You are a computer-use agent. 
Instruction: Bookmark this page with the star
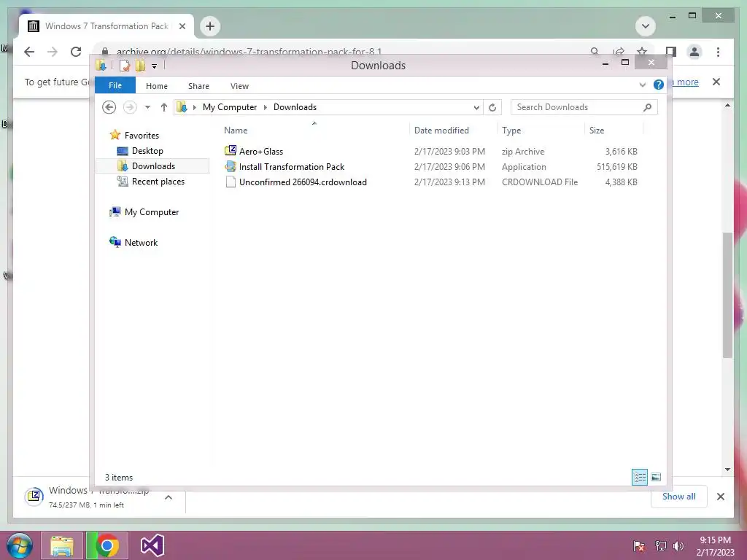click(x=642, y=52)
